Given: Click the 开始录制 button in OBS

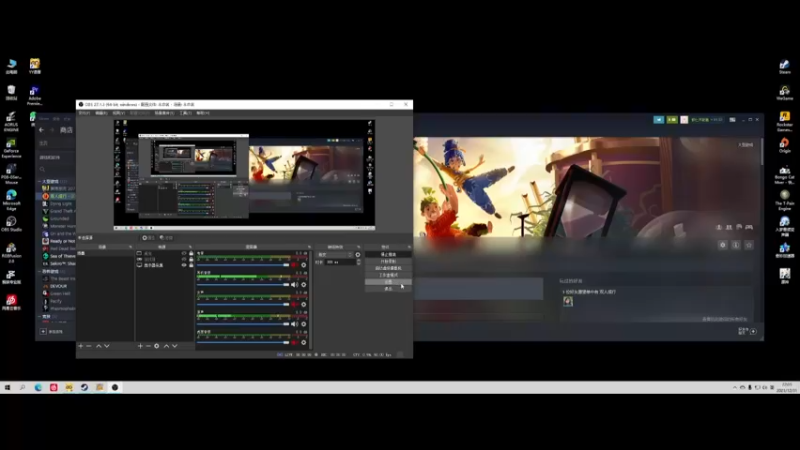Looking at the screenshot, I should pos(388,261).
